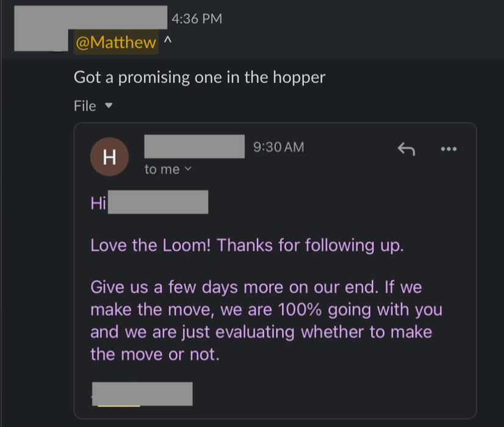This screenshot has width=504, height=427.
Task: Click the 4:36 PM message timestamp
Action: point(196,19)
